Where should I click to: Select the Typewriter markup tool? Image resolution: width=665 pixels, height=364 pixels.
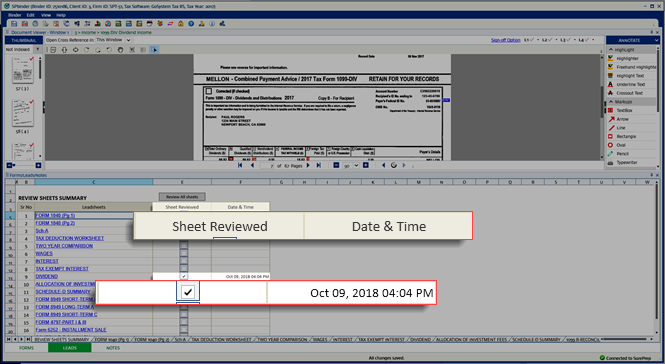tap(627, 162)
